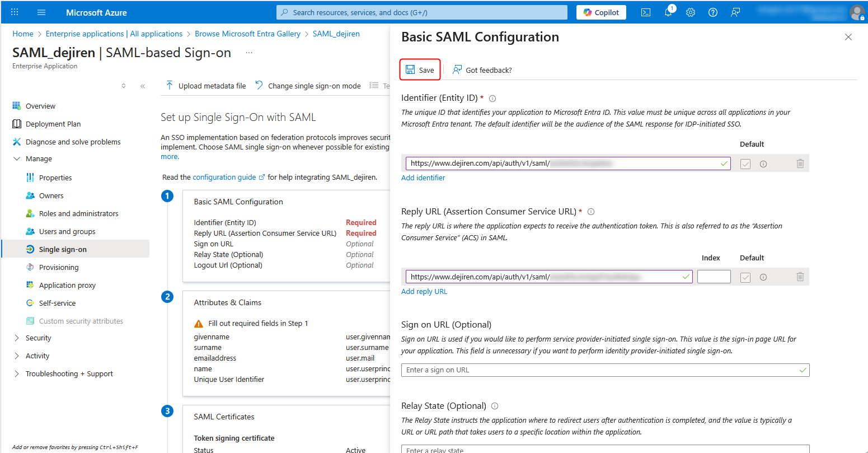868x453 pixels.
Task: Open Cloud Shell from the top bar
Action: tap(646, 12)
